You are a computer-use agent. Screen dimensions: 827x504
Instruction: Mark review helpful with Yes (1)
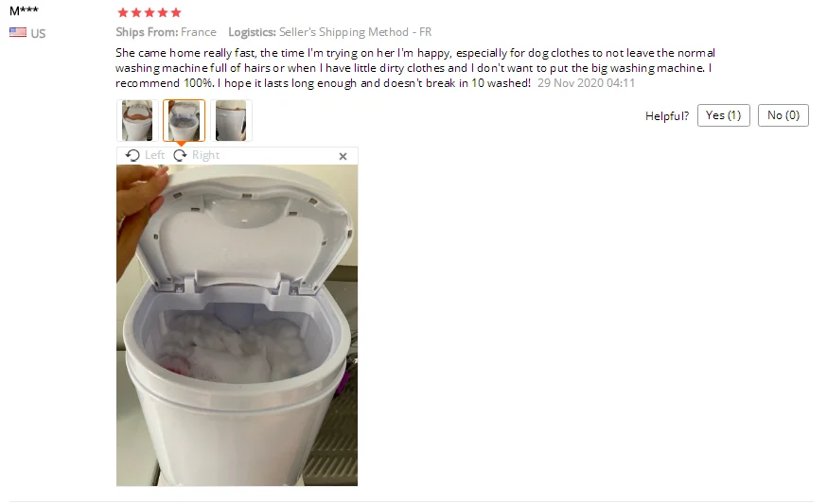(723, 115)
